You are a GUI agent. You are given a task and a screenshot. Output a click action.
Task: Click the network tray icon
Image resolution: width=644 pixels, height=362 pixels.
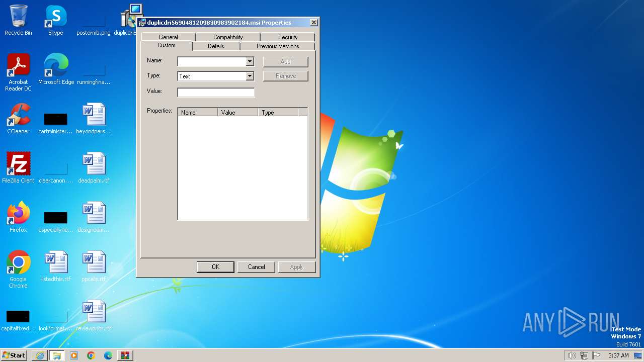[x=584, y=355]
